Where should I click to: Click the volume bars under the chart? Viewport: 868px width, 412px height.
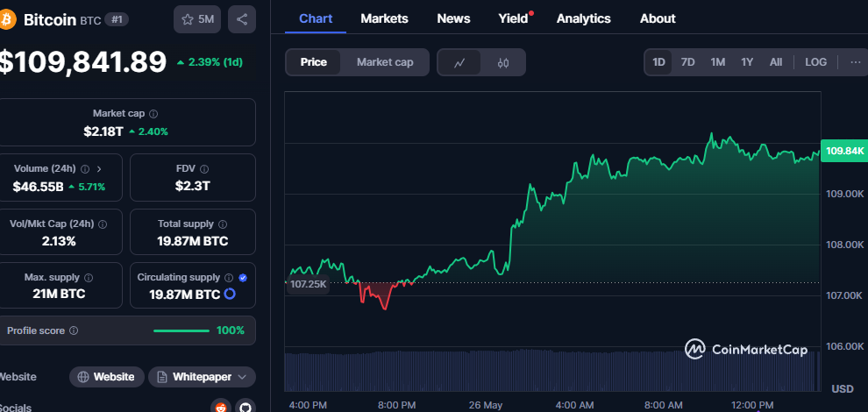point(551,371)
